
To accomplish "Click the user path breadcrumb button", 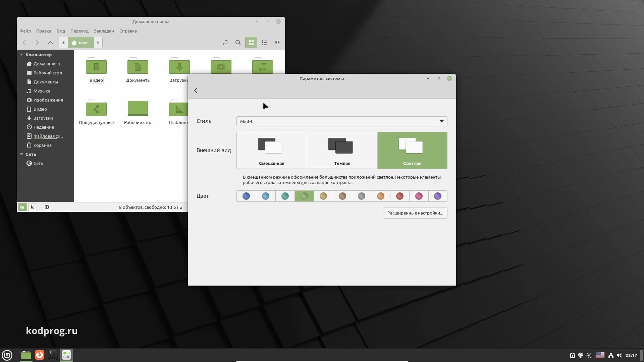I will 80,43.
